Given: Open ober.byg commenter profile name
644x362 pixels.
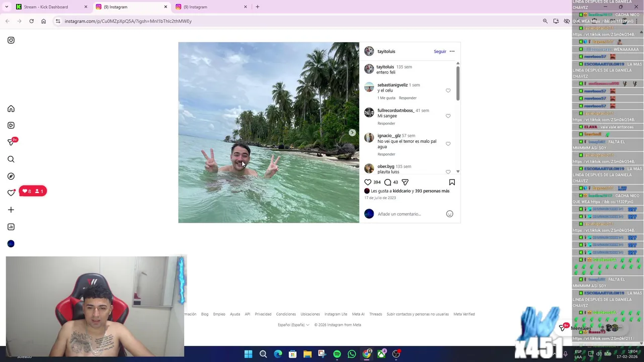Looking at the screenshot, I should pos(386,166).
